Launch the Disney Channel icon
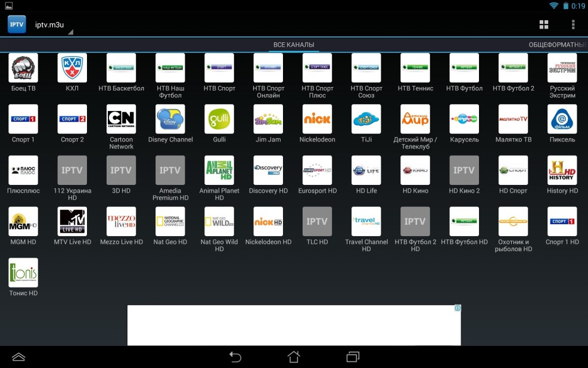The width and height of the screenshot is (588, 368). tap(170, 119)
